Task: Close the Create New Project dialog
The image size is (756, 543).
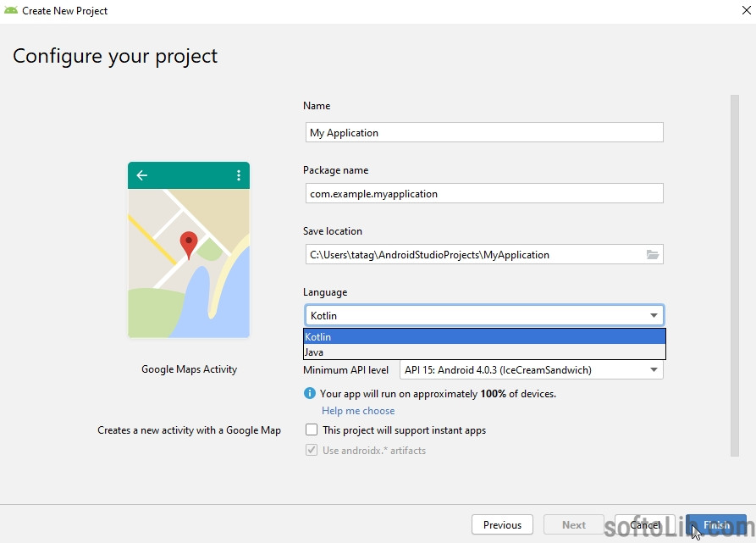Action: (x=747, y=10)
